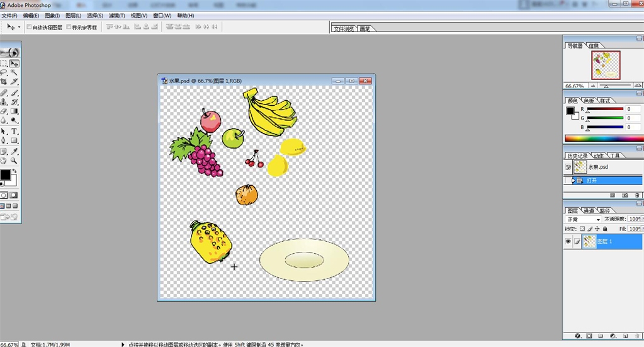644x347 pixels.
Task: Click the create new layer icon
Action: (626, 336)
